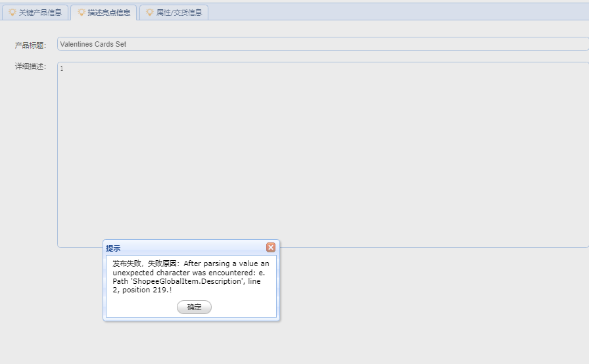589x364 pixels.
Task: Click the lightbulb icon on 属性/交货信息 tab
Action: (149, 12)
